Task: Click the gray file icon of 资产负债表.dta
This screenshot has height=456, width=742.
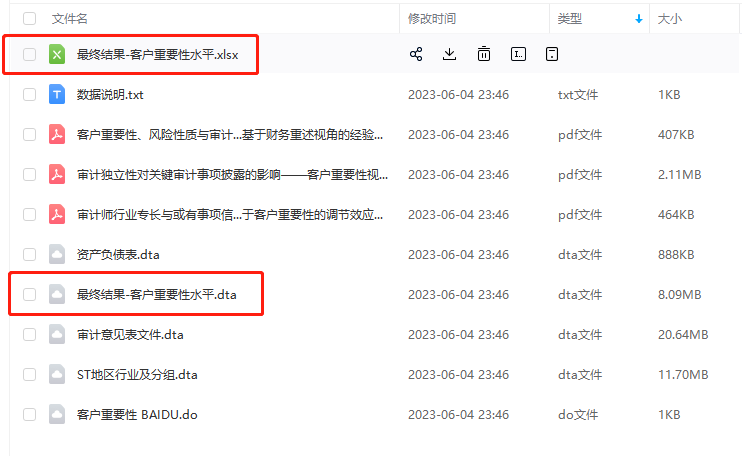Action: click(x=57, y=254)
